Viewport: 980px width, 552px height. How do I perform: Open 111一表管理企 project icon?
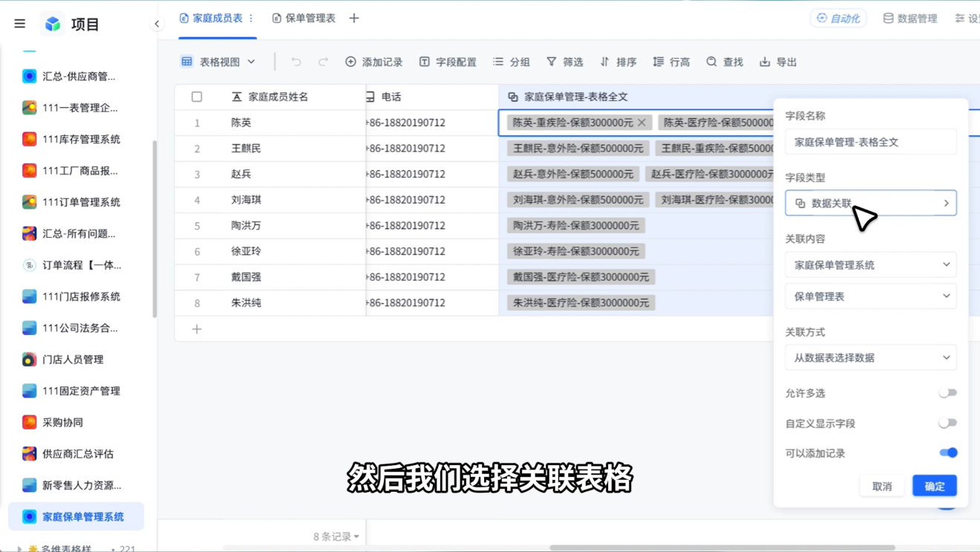[x=30, y=108]
